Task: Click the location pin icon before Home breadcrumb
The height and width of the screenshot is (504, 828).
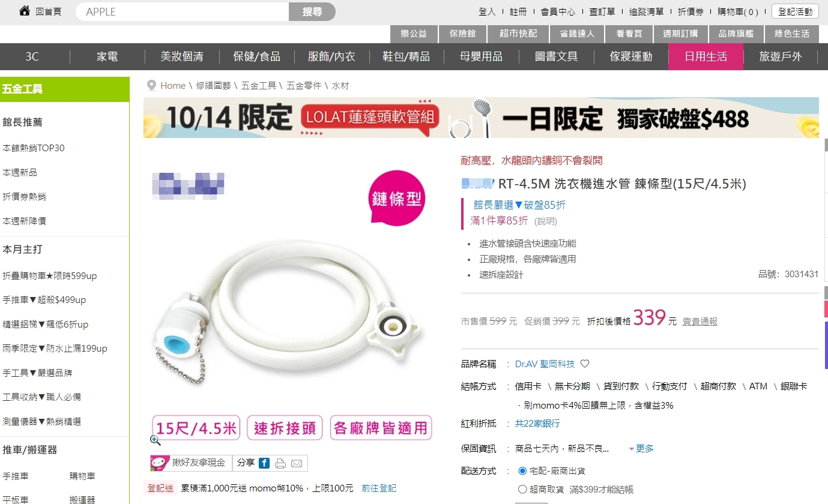Action: point(151,86)
